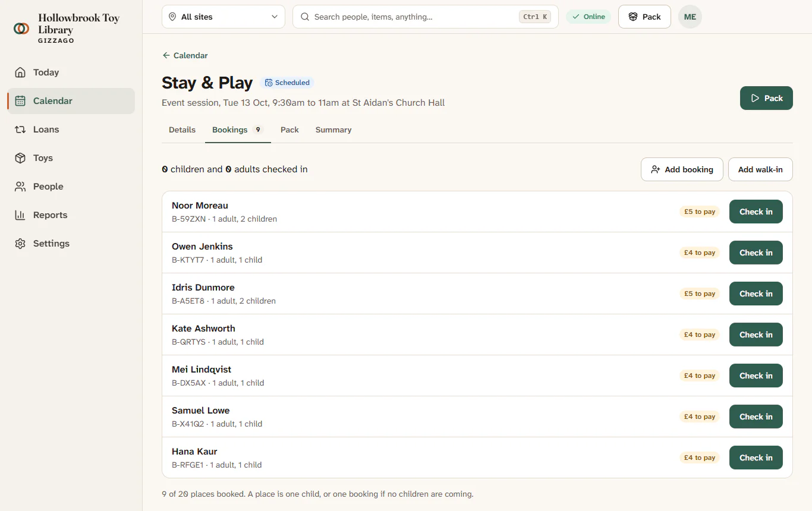The width and height of the screenshot is (812, 511).
Task: Check in Owen Jenkins
Action: 756,253
